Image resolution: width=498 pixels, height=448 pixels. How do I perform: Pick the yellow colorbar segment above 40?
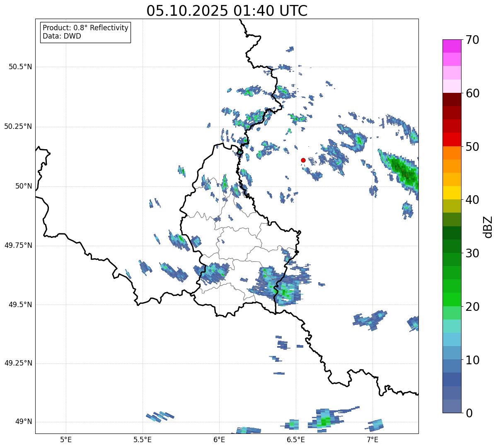coord(452,193)
